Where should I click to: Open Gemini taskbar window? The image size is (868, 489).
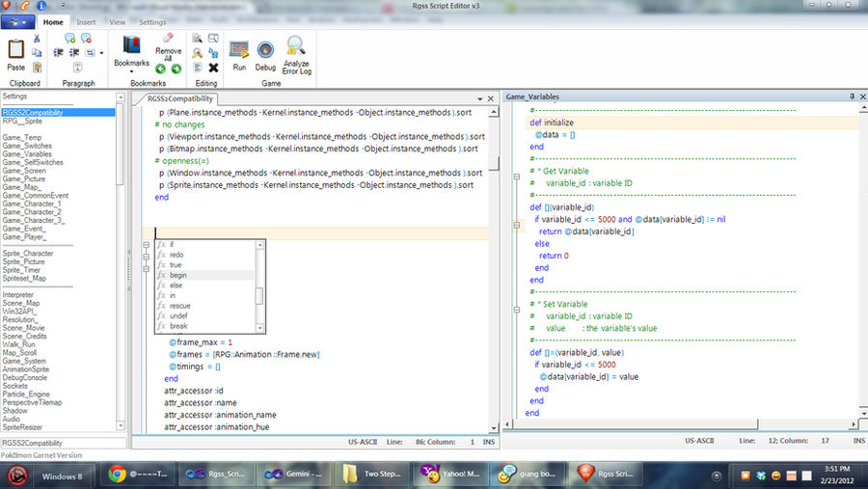[294, 475]
